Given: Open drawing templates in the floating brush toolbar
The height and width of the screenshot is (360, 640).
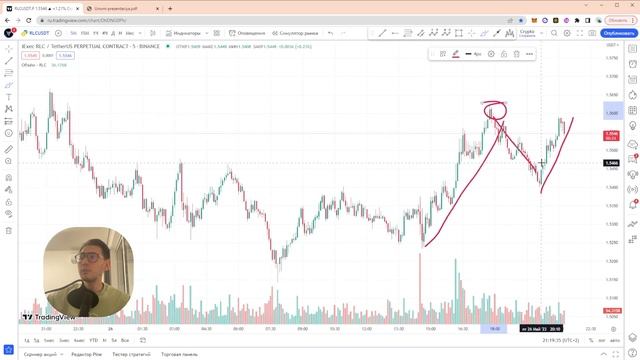Looking at the screenshot, I should click(x=443, y=54).
